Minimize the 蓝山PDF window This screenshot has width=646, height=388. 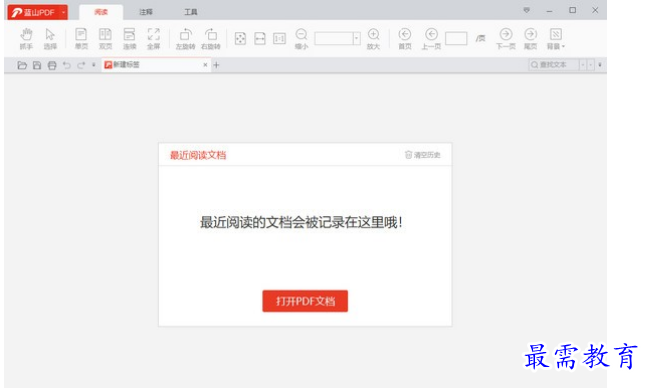[x=549, y=11]
